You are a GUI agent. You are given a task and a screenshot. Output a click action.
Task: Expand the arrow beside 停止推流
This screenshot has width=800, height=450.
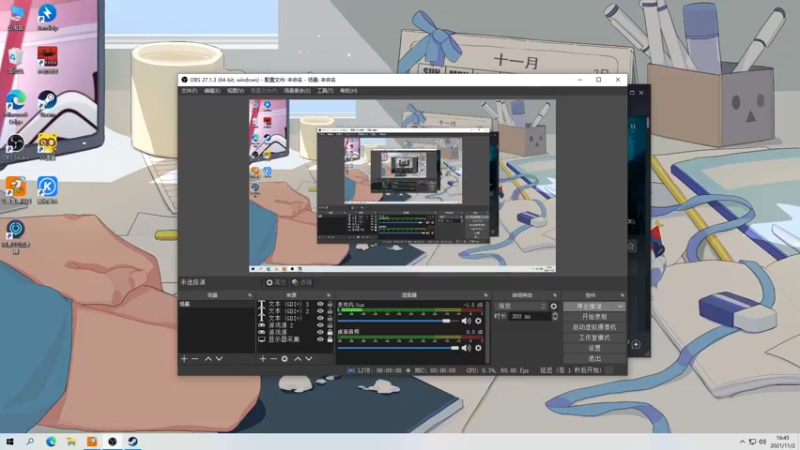[x=620, y=306]
